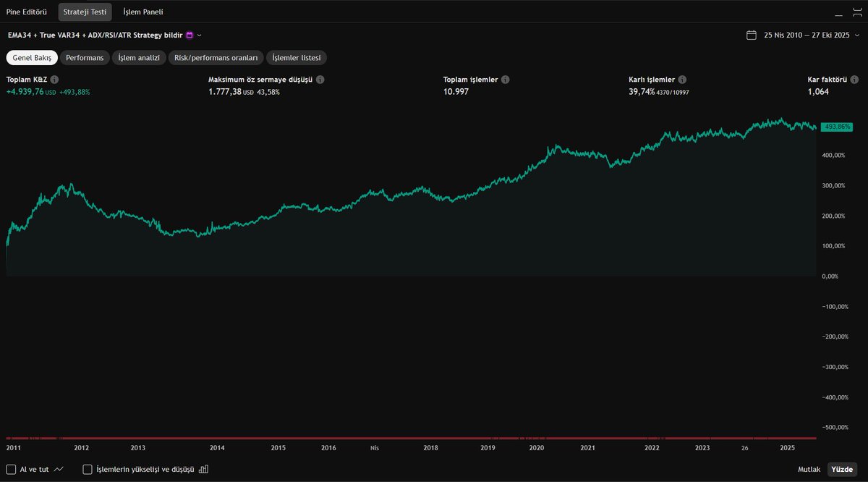868x482 pixels.
Task: Switch to the İşlem Paneli tab
Action: (143, 12)
